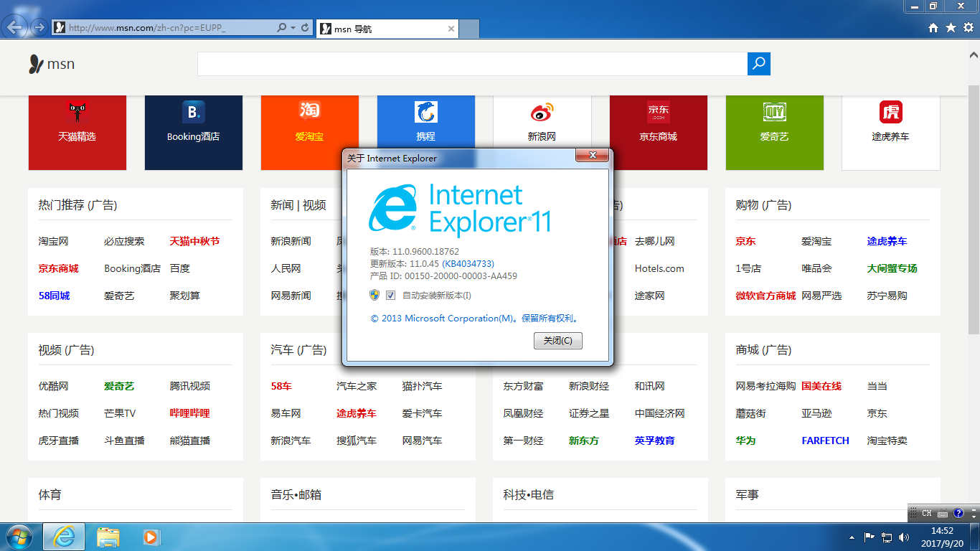Open the address bar dropdown arrow

293,28
